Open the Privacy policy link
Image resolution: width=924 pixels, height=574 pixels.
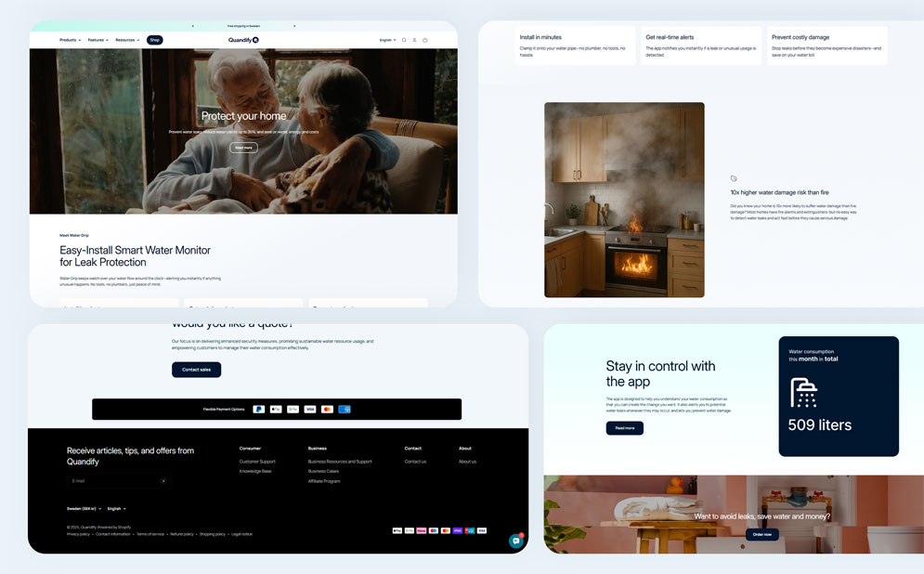[78, 534]
